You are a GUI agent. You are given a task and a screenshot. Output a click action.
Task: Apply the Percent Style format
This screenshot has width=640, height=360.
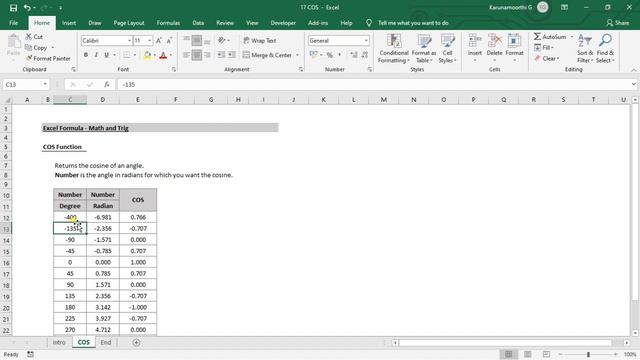click(330, 55)
